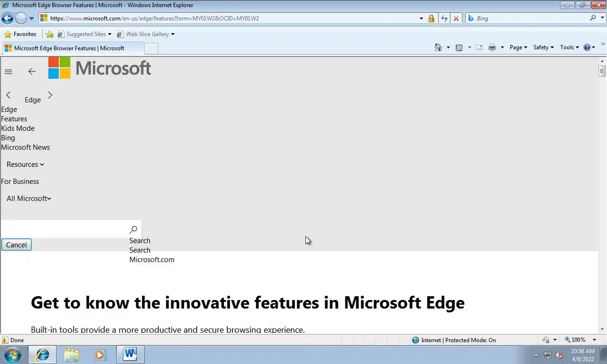Click the right chevron after Edge
Screen dimensions: 607x364
(x=50, y=95)
